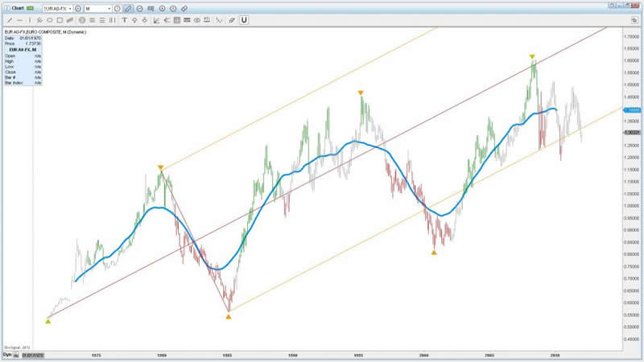This screenshot has height=362, width=644.
Task: Click the clock icon after interval box
Action: 117,8
